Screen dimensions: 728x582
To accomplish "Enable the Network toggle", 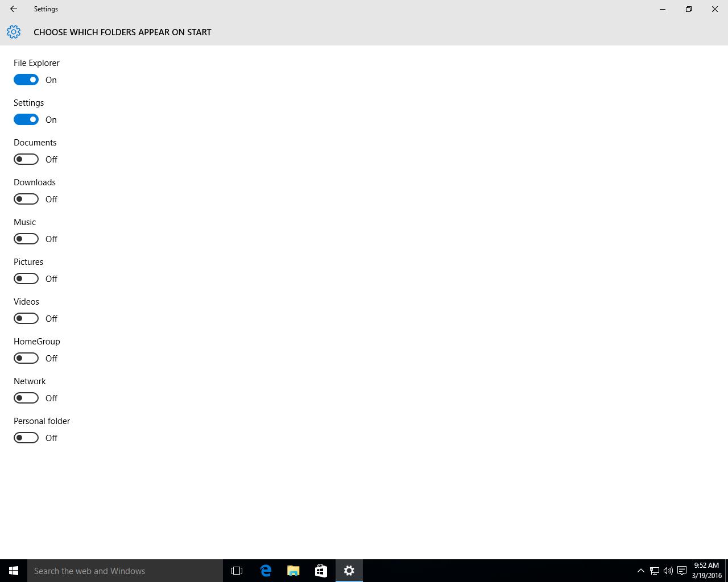I will (26, 398).
